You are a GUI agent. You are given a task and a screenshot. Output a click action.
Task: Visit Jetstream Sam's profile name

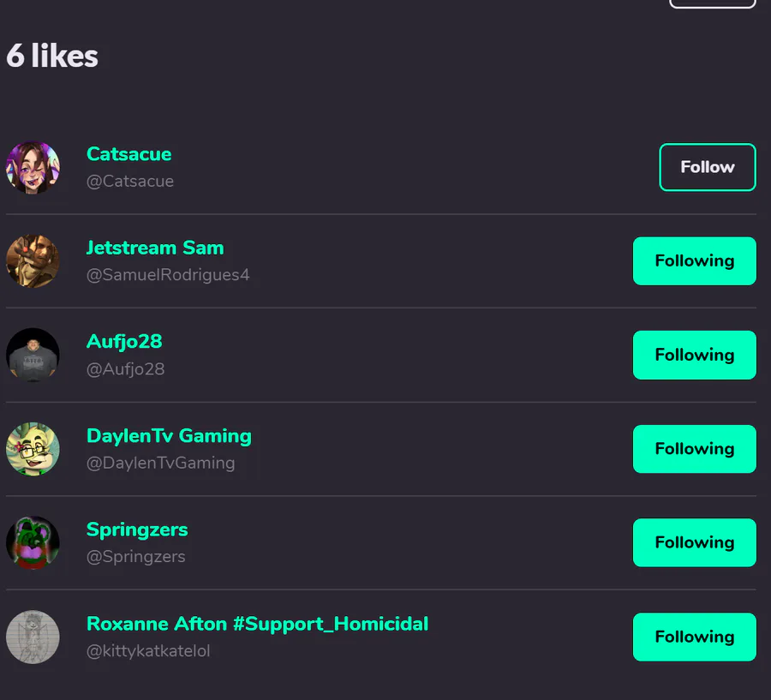pos(155,248)
